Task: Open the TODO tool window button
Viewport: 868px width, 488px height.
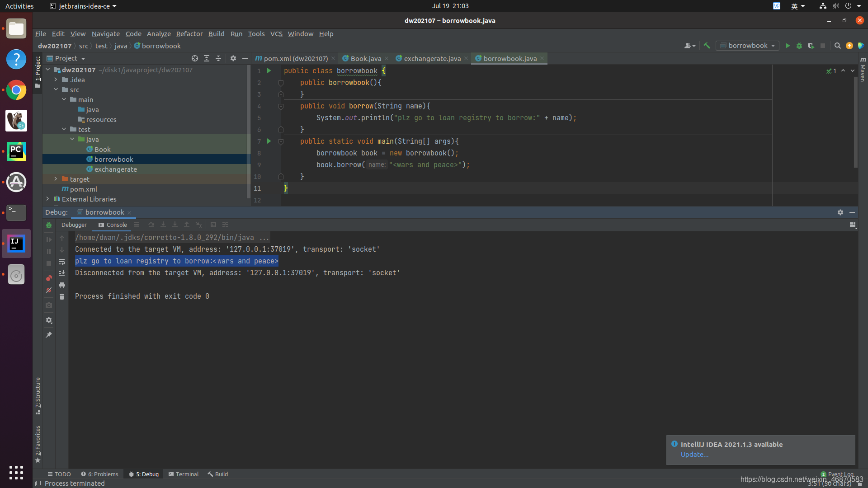Action: (x=59, y=474)
